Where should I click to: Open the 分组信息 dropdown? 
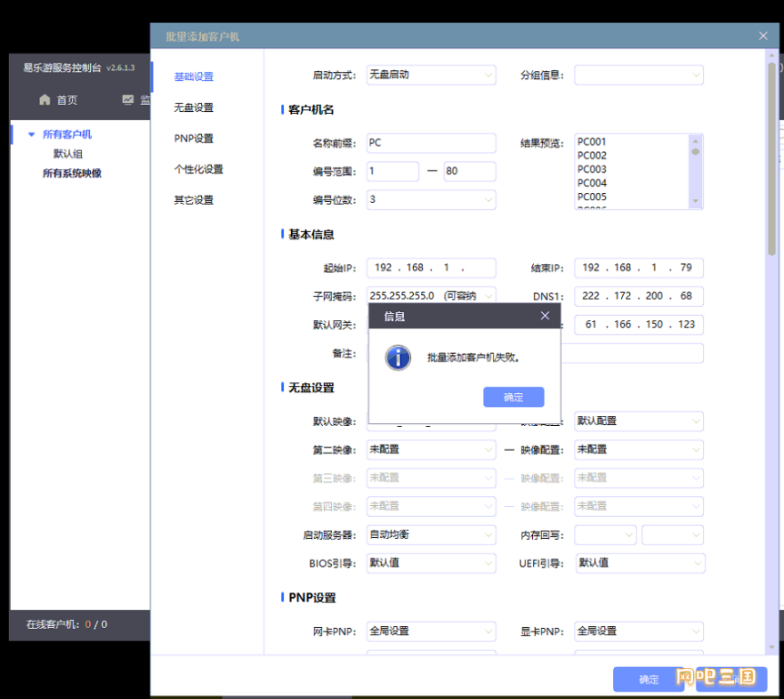[x=638, y=75]
